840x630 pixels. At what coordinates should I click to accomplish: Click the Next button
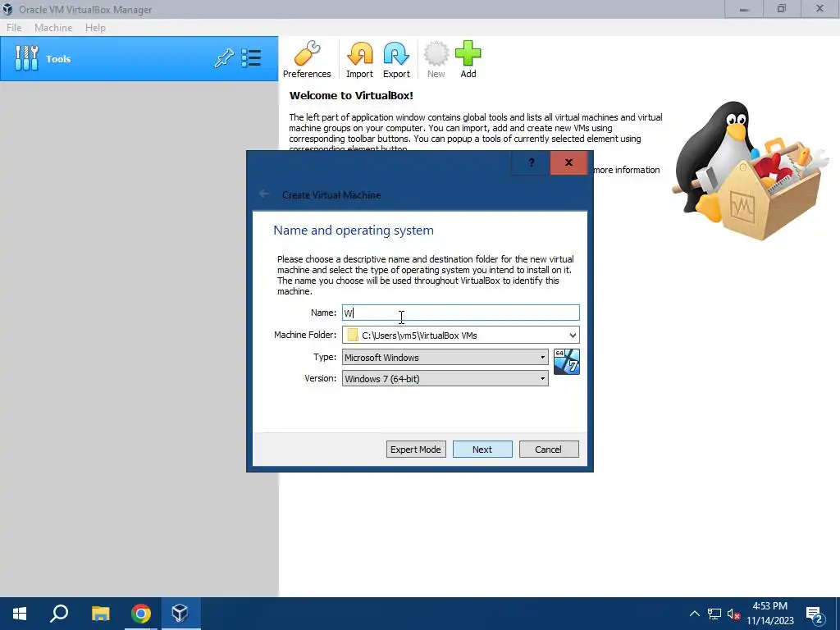pyautogui.click(x=482, y=450)
